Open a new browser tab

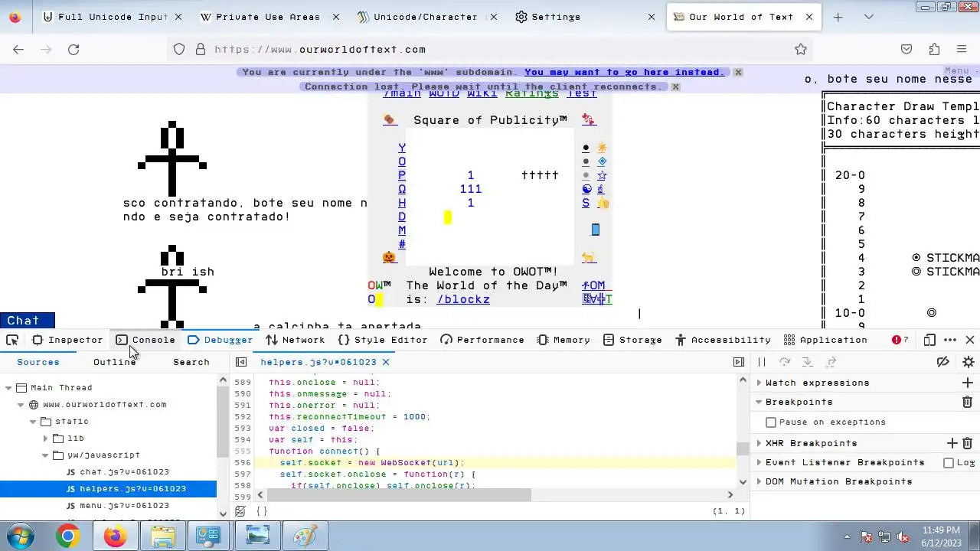[838, 17]
